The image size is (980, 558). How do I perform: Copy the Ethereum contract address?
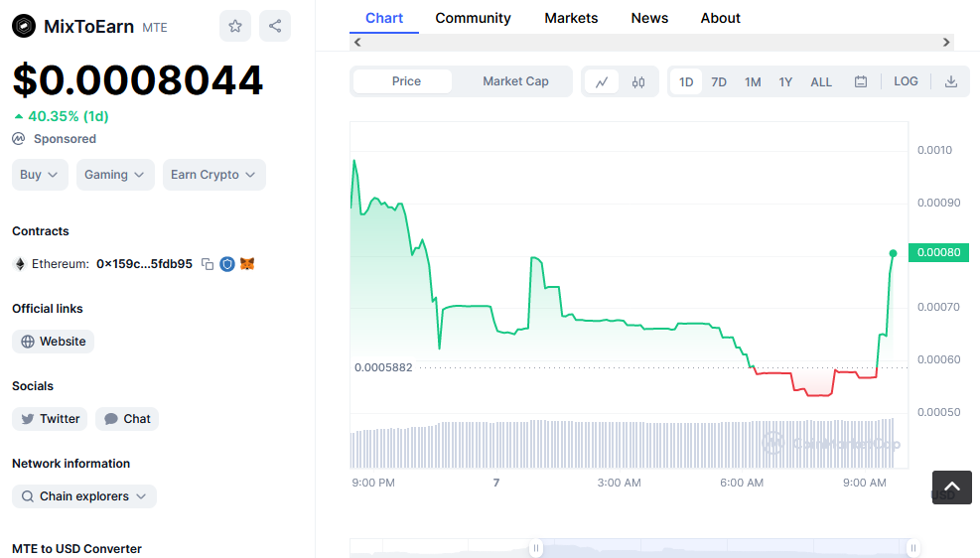[x=208, y=264]
